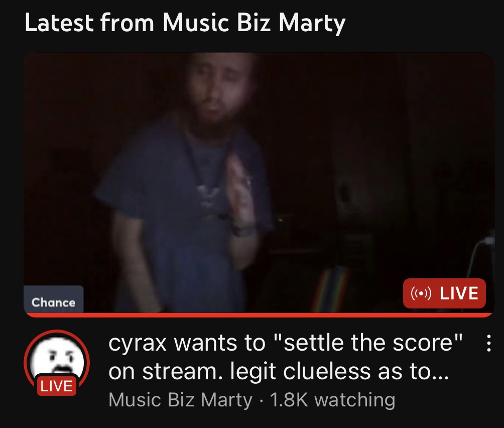Viewport: 504px width, 428px height.
Task: Play the live stream thumbnail
Action: [259, 183]
